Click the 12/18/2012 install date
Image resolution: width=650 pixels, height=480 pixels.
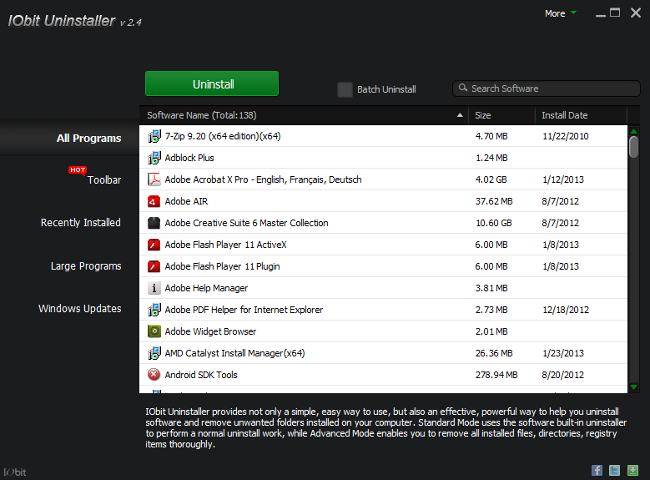(x=565, y=310)
